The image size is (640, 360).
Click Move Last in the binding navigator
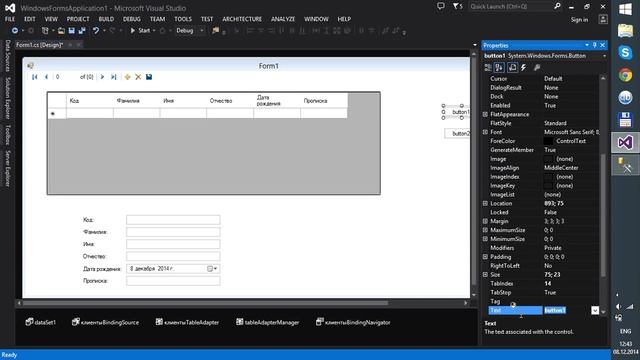(x=113, y=77)
